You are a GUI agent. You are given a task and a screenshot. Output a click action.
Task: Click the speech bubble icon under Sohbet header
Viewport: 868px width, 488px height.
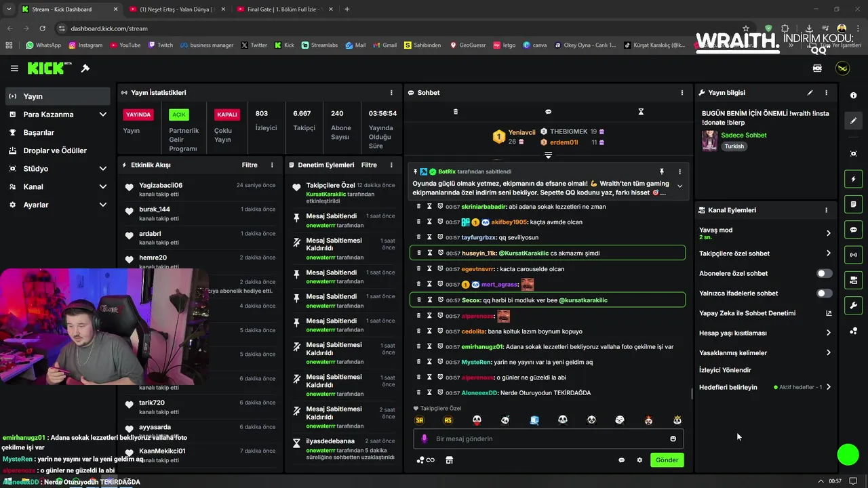click(548, 112)
